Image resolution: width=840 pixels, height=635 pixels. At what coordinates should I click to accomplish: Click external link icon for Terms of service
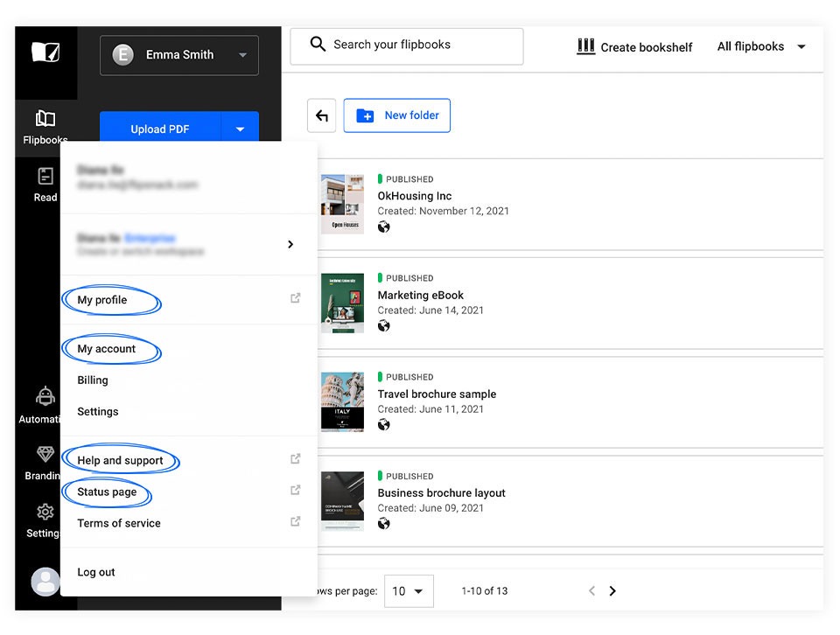(x=295, y=521)
